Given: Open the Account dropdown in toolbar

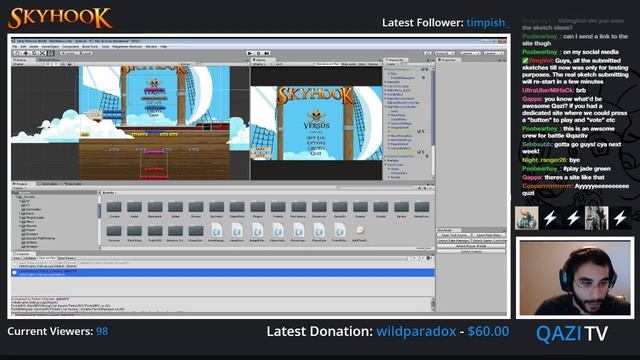Looking at the screenshot, I should pos(444,53).
